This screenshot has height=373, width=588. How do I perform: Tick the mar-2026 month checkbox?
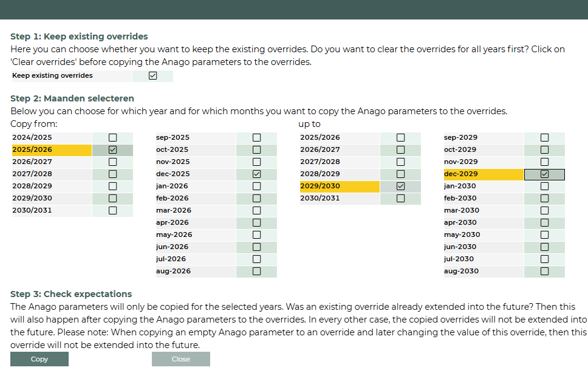pos(256,210)
